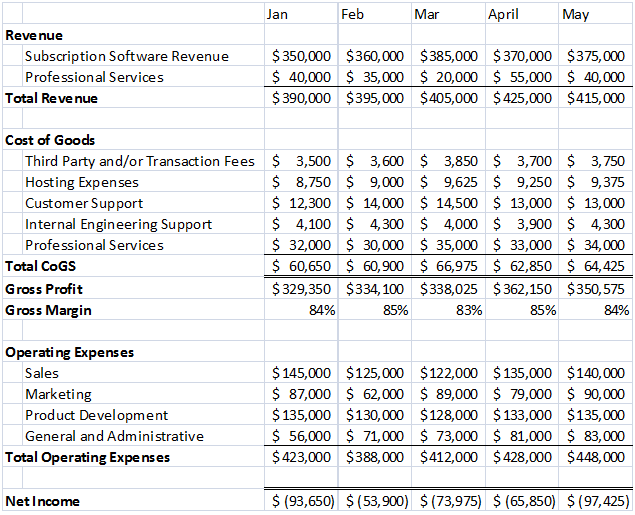635x515 pixels.
Task: Click the Operating Expenses section heading
Action: 69,352
